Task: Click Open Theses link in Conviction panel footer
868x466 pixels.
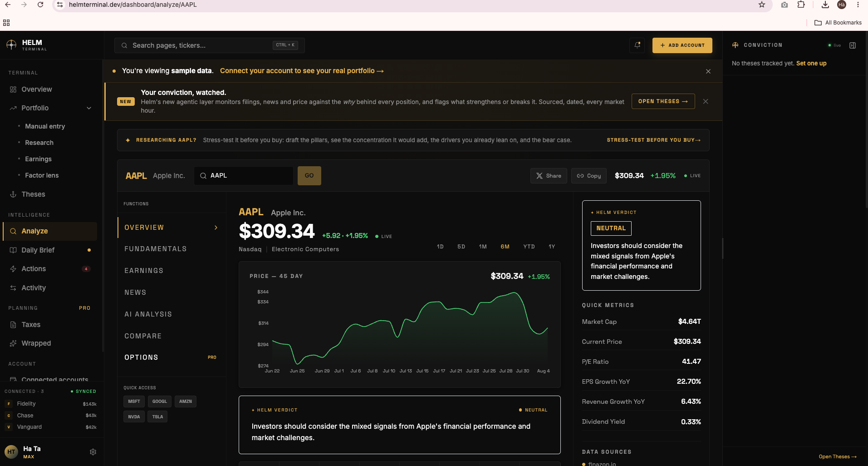Action: (838, 456)
